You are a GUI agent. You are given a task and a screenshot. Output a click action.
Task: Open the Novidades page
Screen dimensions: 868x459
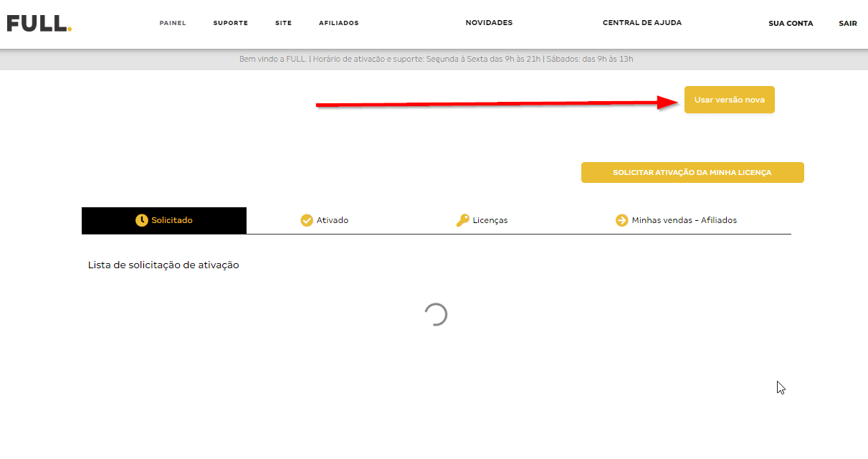489,23
